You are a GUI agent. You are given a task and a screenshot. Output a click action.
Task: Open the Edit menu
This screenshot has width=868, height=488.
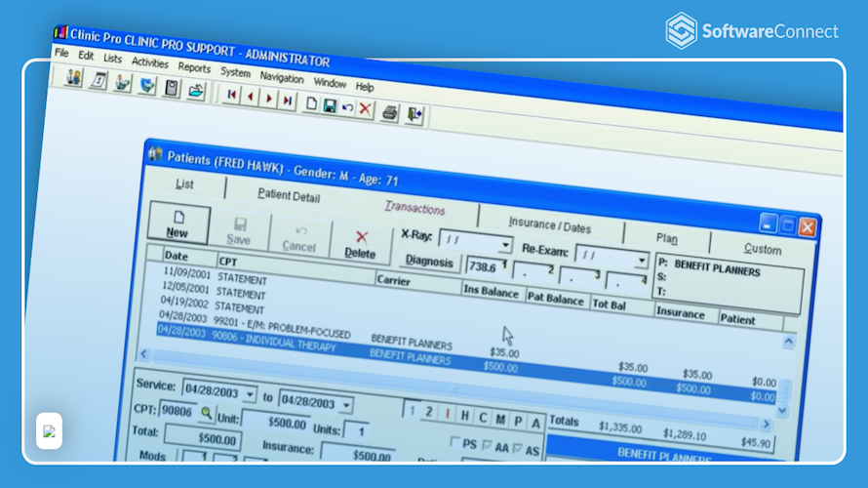click(86, 56)
